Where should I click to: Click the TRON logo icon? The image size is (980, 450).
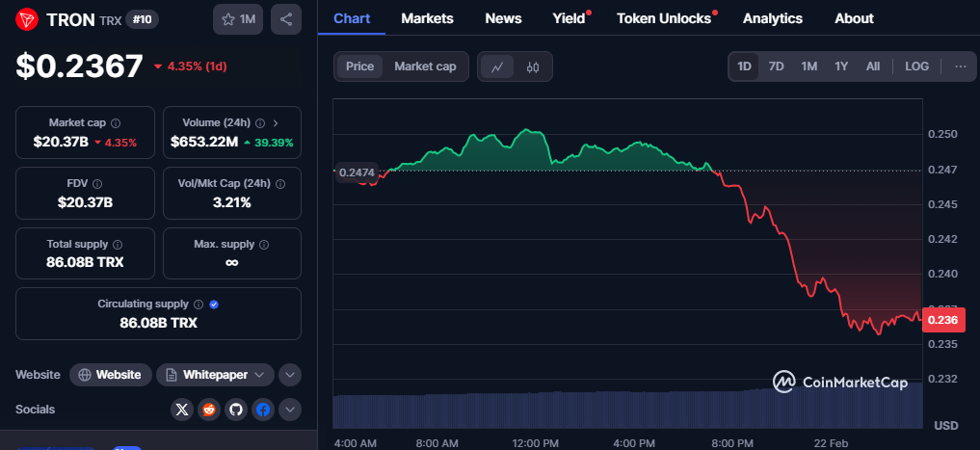click(x=26, y=19)
